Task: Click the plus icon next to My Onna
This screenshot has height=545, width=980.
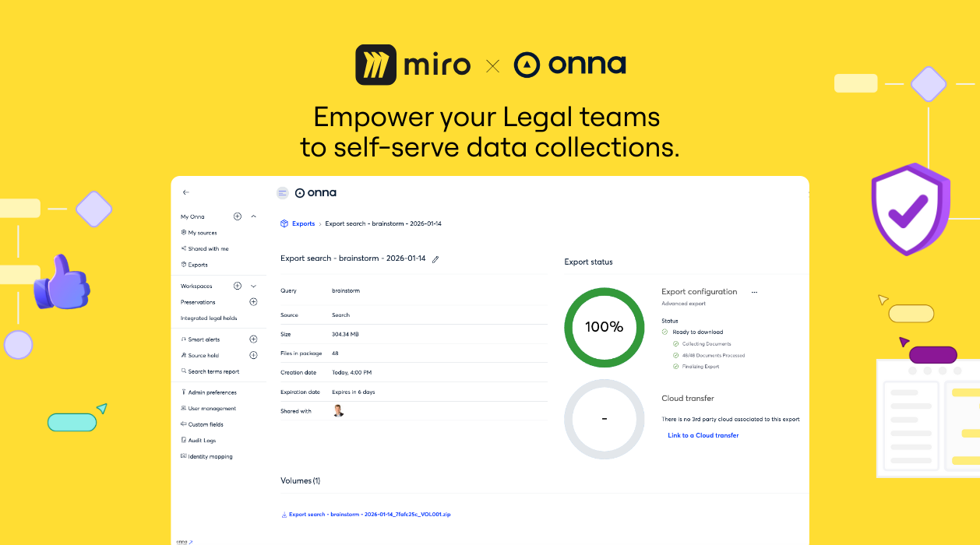Action: (238, 216)
